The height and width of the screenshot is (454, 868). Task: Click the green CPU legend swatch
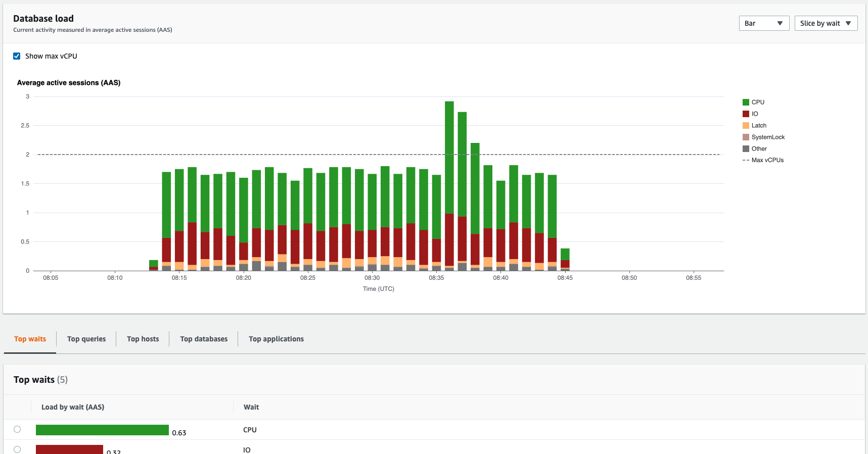[746, 103]
